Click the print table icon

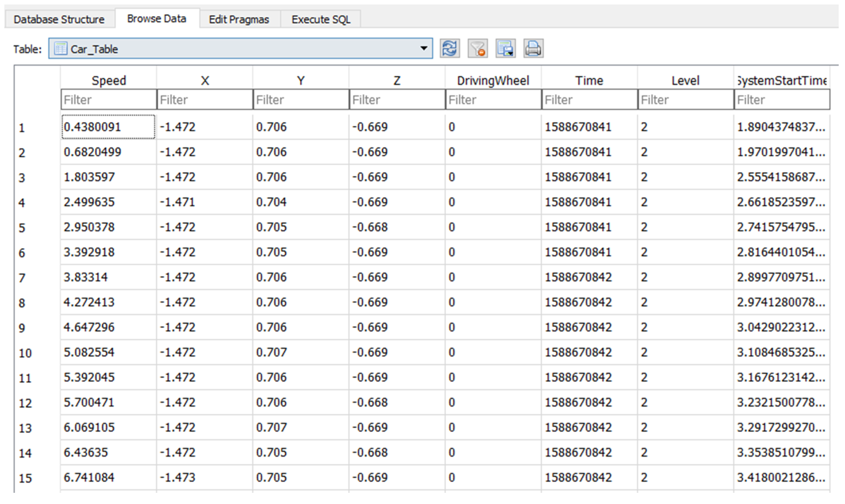(533, 49)
